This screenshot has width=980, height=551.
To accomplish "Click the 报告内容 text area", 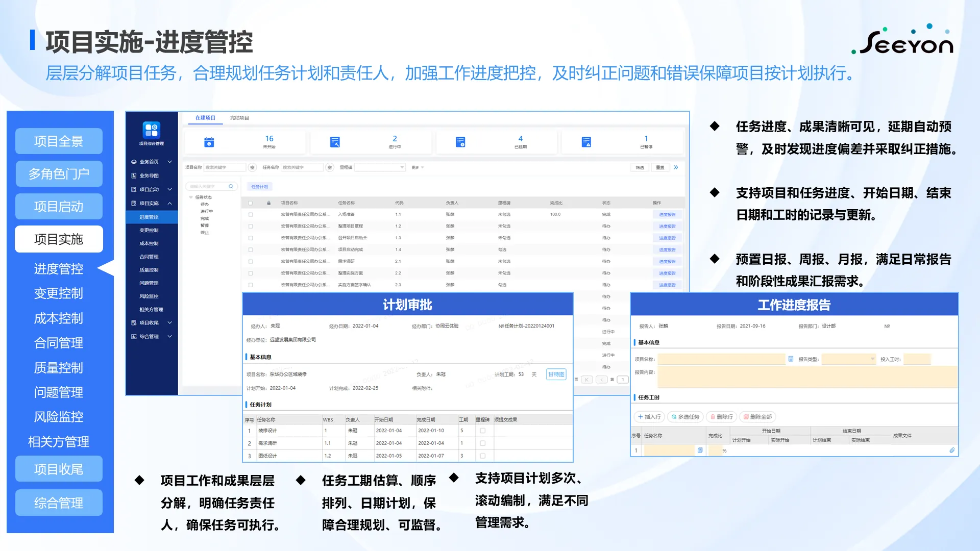I will pos(807,377).
